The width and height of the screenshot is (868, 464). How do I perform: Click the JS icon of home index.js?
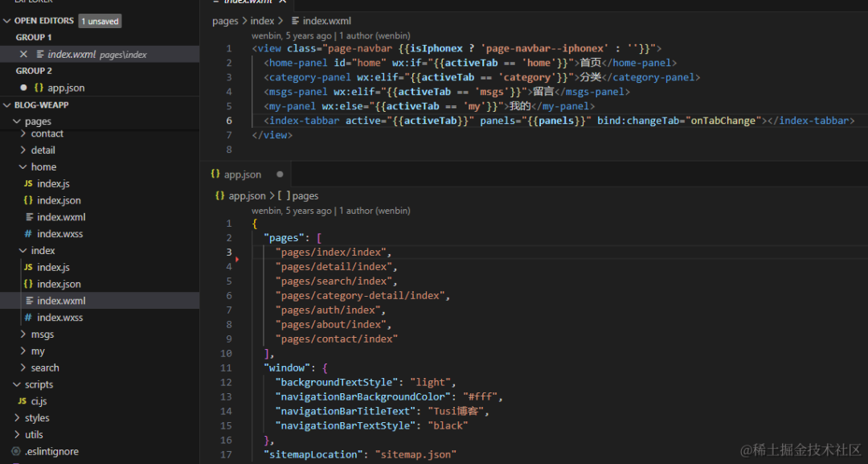pos(28,183)
